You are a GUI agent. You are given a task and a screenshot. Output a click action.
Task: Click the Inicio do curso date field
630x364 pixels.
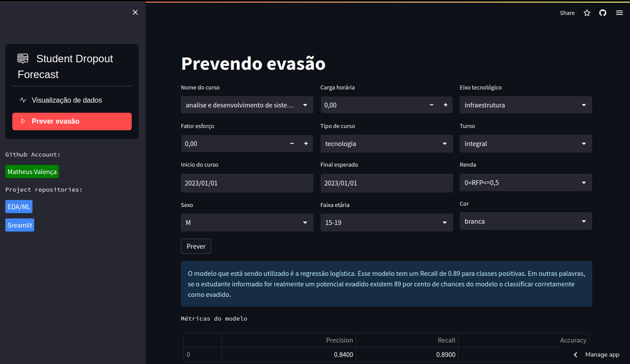click(247, 183)
